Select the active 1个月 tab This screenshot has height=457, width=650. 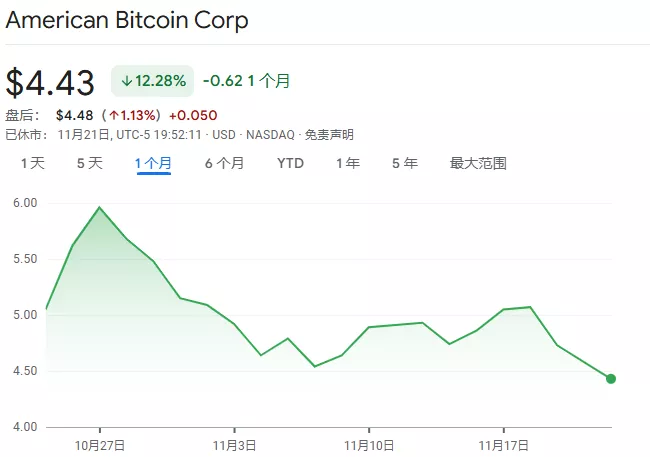(x=154, y=163)
